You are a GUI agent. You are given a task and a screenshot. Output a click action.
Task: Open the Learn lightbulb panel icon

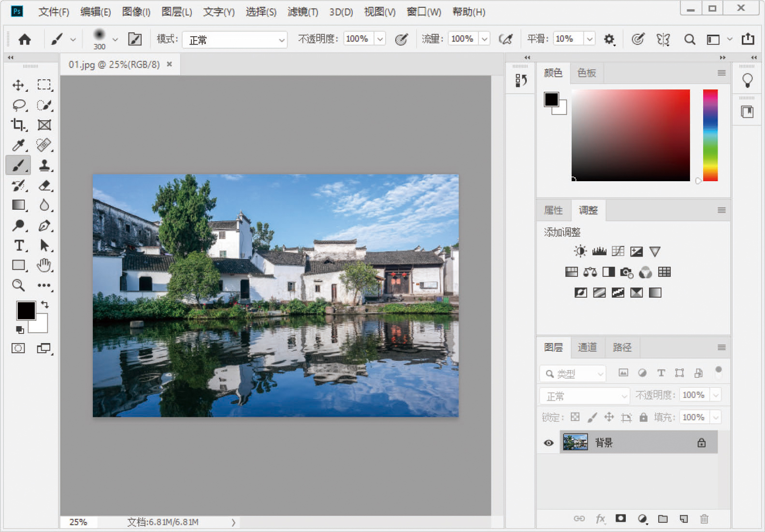point(747,80)
